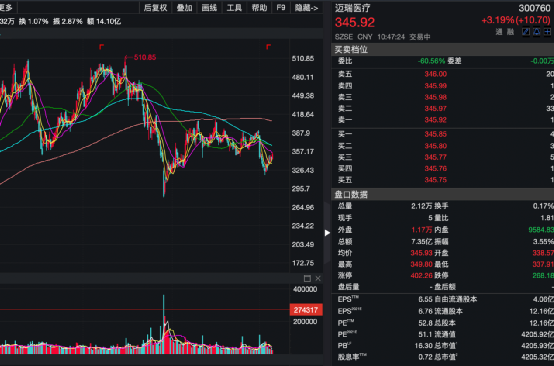This screenshot has width=554, height=366.
Task: Click the 委比 -60.56% value
Action: point(431,61)
